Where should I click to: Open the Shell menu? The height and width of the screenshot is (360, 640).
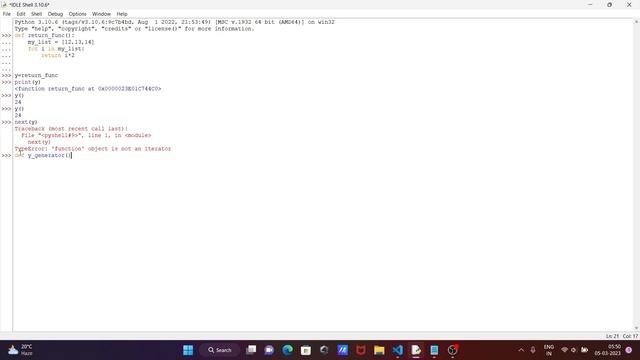click(x=36, y=14)
